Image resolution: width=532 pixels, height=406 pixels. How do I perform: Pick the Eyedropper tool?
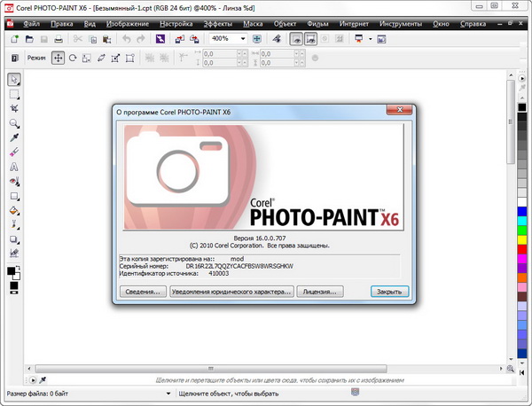[x=14, y=138]
